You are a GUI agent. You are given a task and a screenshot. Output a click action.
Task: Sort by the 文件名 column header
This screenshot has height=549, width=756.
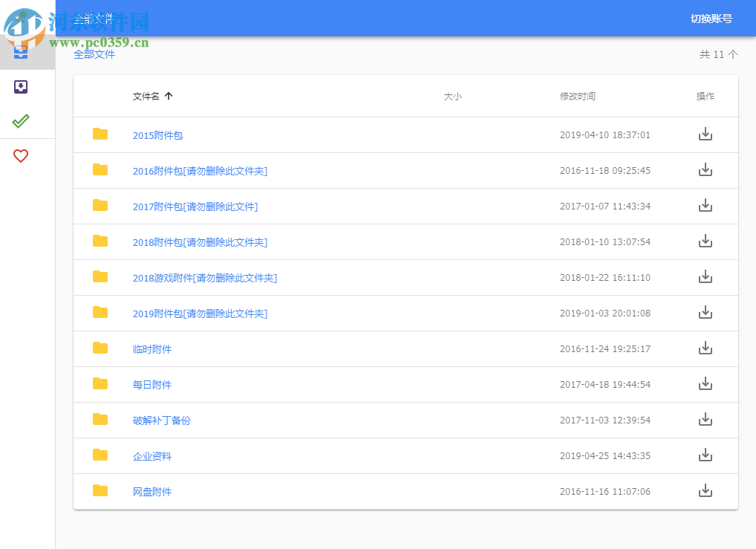click(145, 96)
